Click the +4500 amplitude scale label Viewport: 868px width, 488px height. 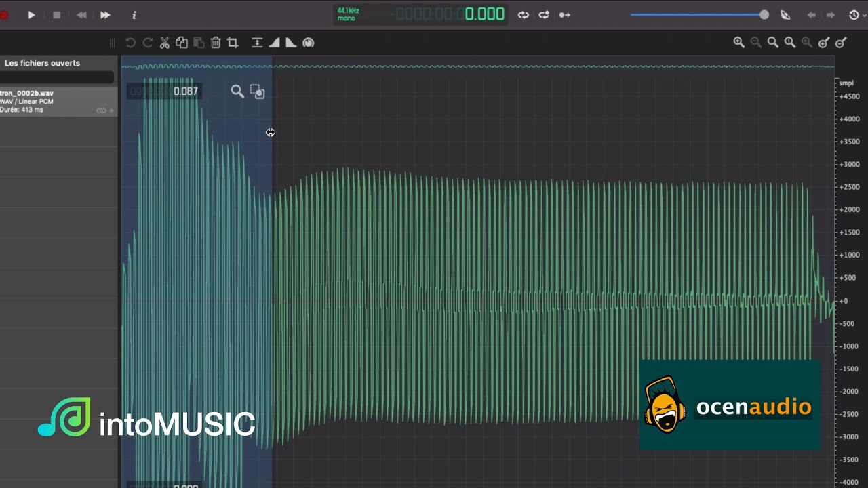pyautogui.click(x=849, y=96)
